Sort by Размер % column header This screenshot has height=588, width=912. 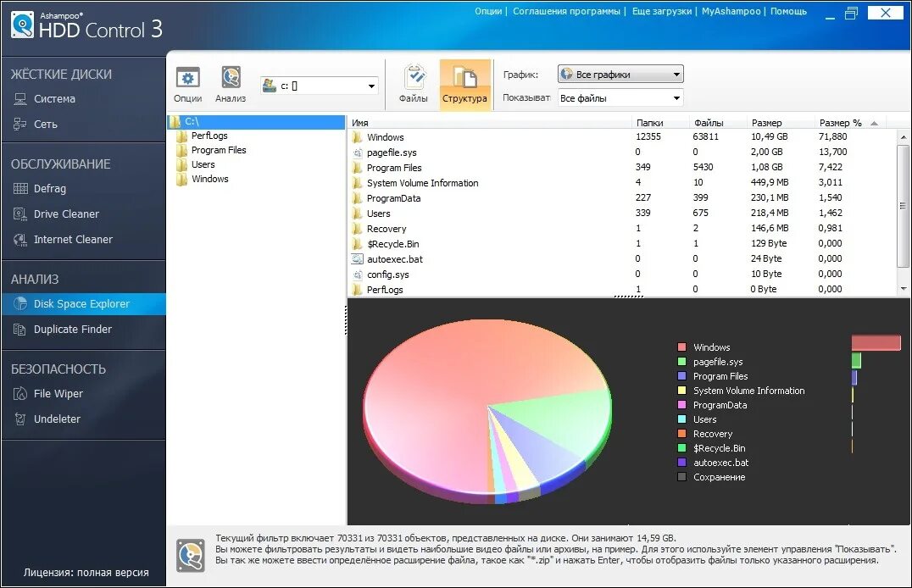(848, 123)
